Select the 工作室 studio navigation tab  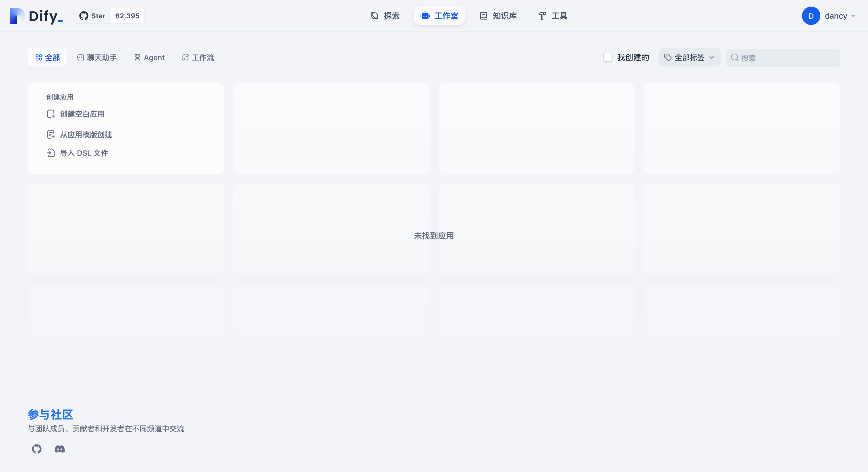[x=439, y=16]
